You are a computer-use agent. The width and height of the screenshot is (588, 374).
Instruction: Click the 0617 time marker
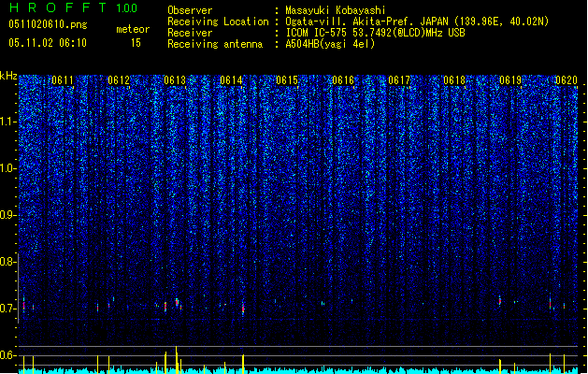(399, 80)
